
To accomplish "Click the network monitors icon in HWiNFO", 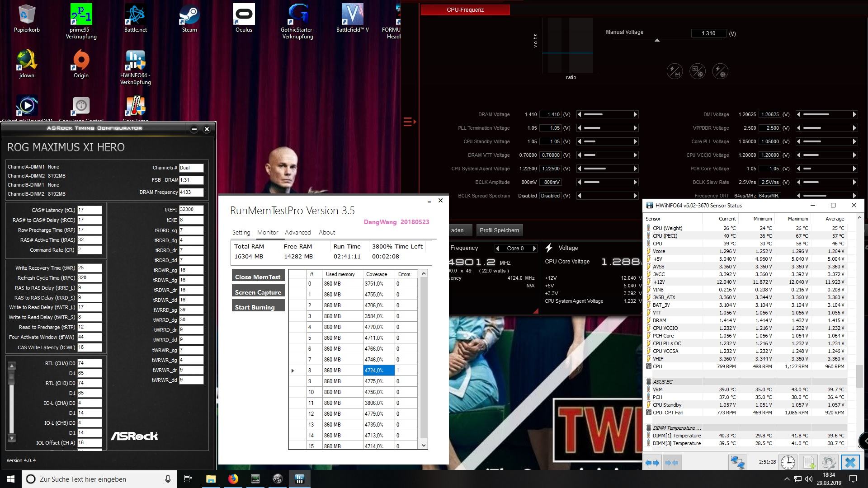I will pyautogui.click(x=738, y=462).
